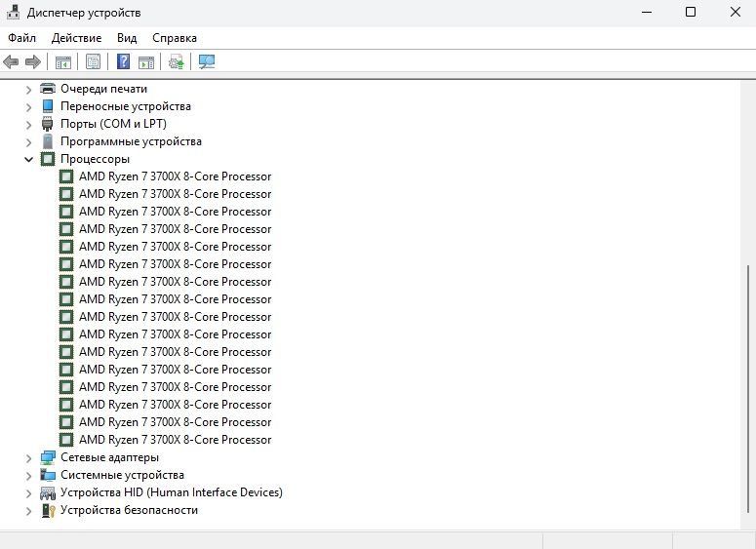756x549 pixels.
Task: Select the Программные устройства label
Action: click(x=131, y=141)
